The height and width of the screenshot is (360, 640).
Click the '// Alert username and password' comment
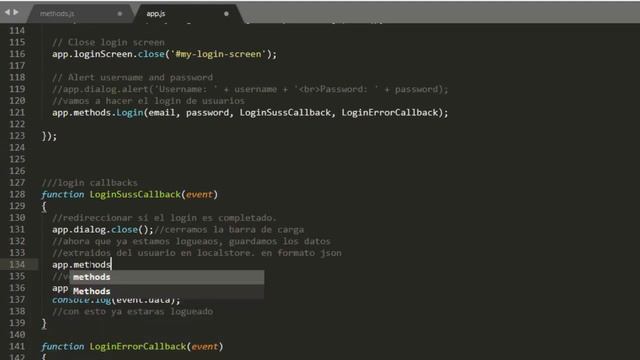tap(132, 78)
